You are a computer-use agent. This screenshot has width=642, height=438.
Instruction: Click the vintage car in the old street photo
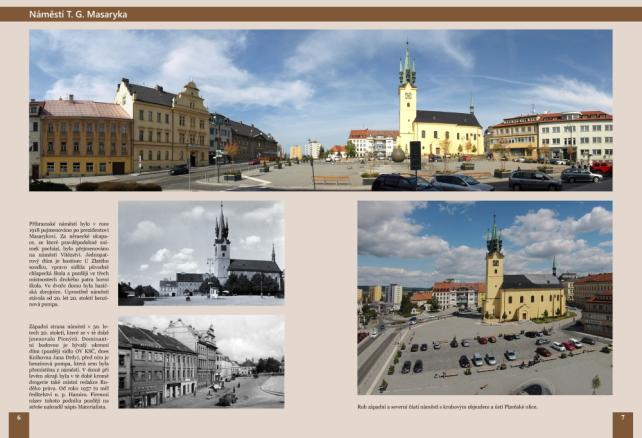[x=227, y=398]
